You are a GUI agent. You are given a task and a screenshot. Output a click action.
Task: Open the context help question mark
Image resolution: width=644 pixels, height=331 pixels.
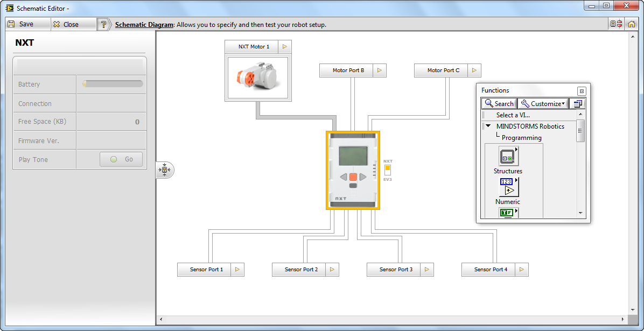(x=103, y=25)
